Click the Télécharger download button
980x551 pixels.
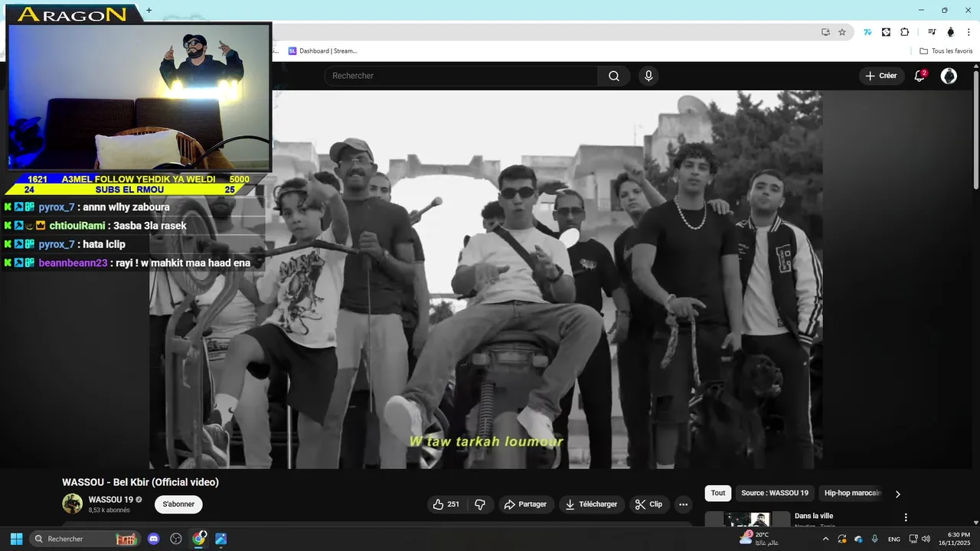pyautogui.click(x=591, y=504)
